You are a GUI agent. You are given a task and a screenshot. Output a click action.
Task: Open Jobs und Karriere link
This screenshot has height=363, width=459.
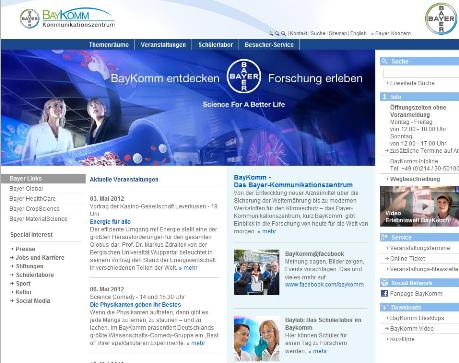(x=40, y=258)
